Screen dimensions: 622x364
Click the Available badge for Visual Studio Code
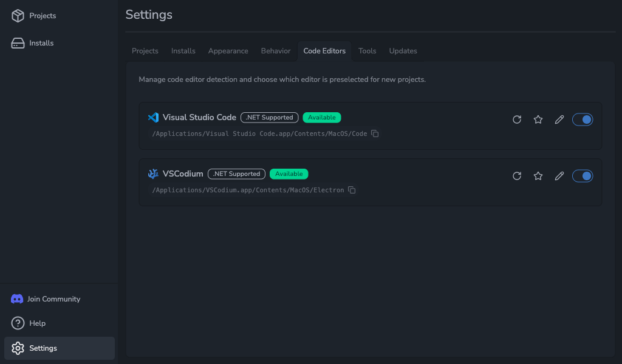click(322, 117)
